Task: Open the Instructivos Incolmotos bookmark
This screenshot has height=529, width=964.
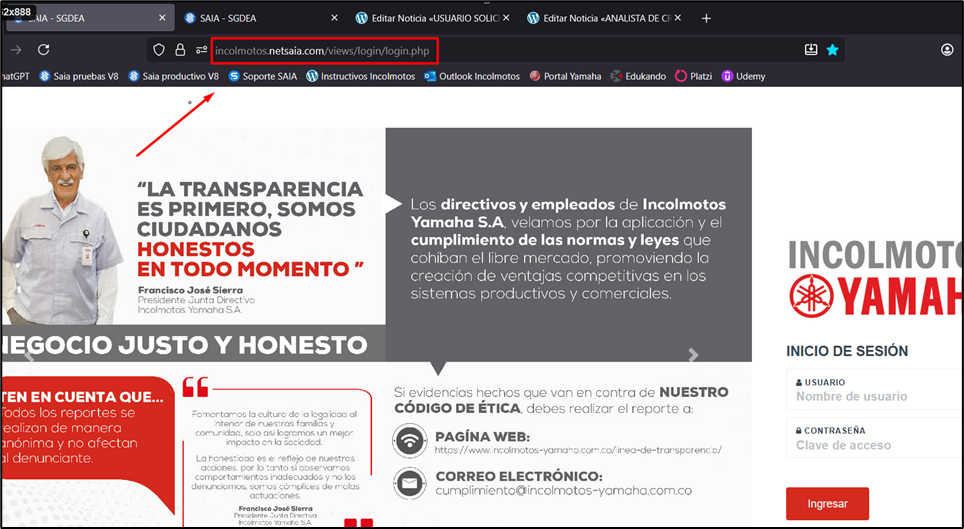Action: point(360,76)
